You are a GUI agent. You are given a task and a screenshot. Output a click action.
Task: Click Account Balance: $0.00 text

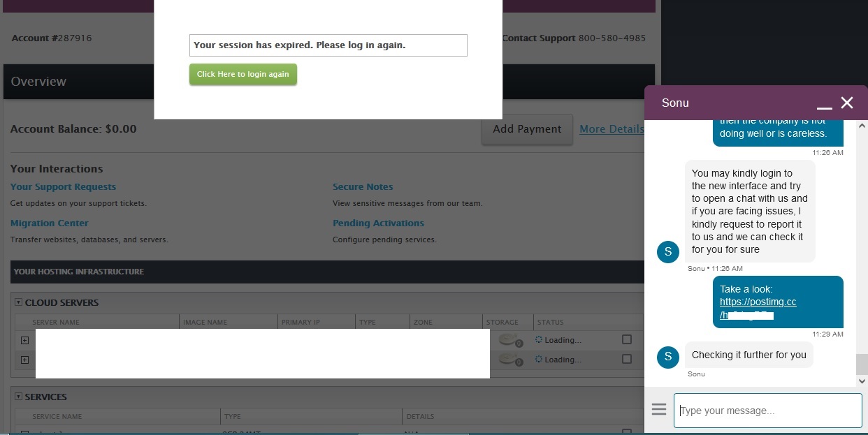(x=73, y=129)
